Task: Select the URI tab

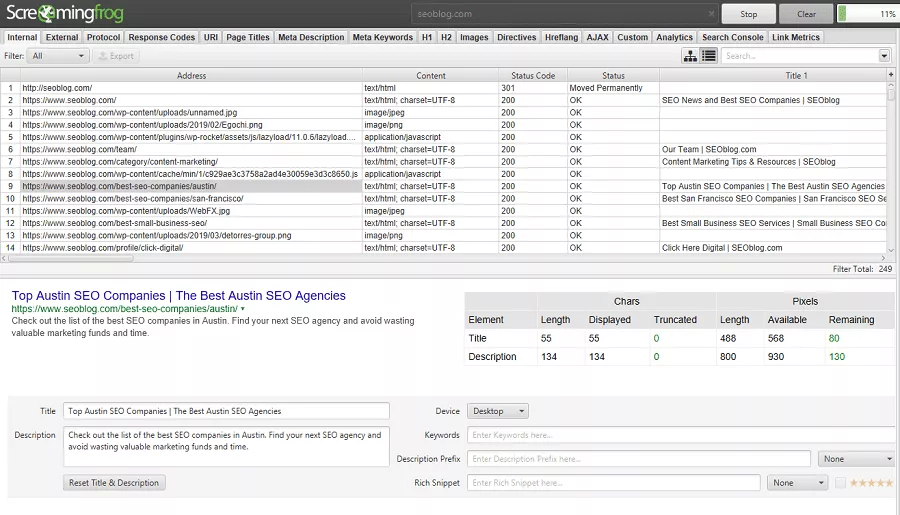Action: [x=211, y=37]
